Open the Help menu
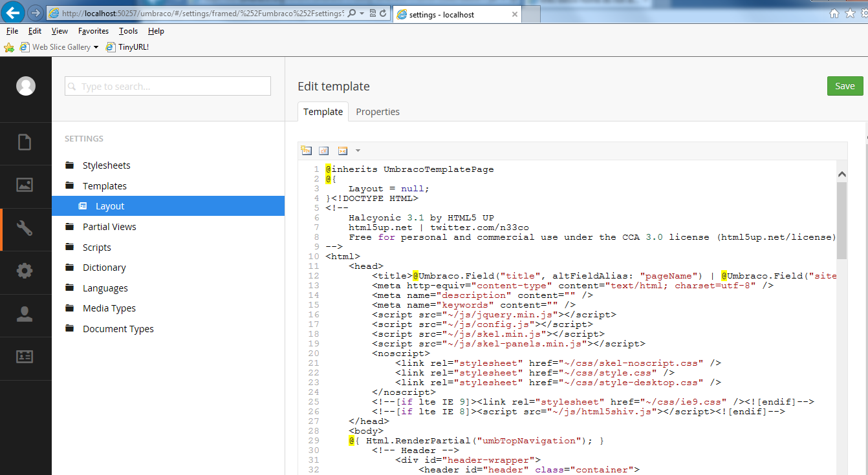 [x=156, y=31]
